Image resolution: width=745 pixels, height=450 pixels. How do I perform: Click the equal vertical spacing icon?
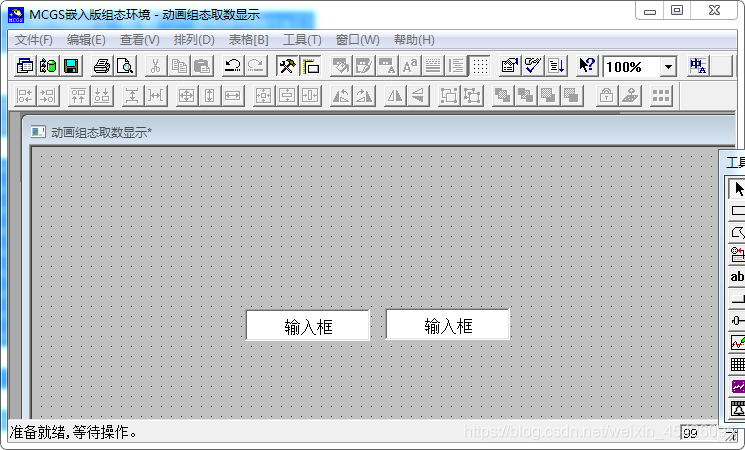click(132, 96)
